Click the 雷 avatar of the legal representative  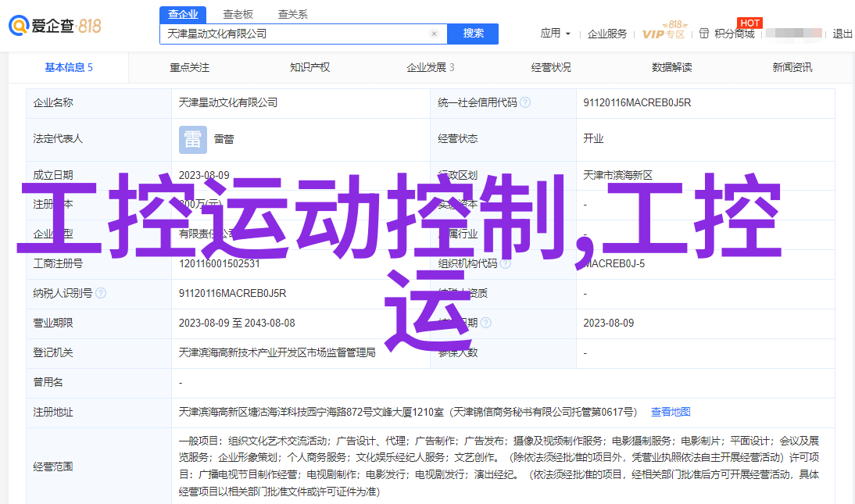tap(193, 139)
